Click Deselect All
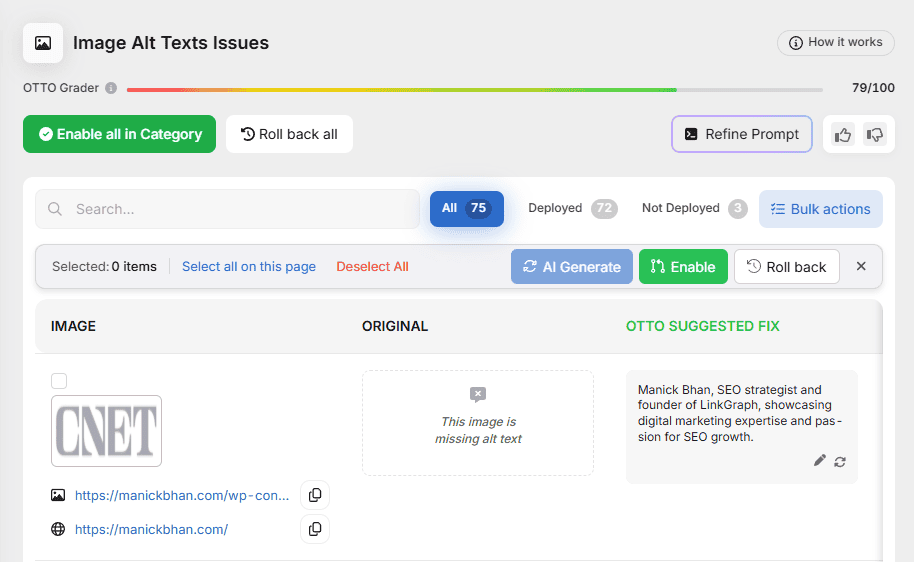This screenshot has height=562, width=914. click(x=372, y=267)
